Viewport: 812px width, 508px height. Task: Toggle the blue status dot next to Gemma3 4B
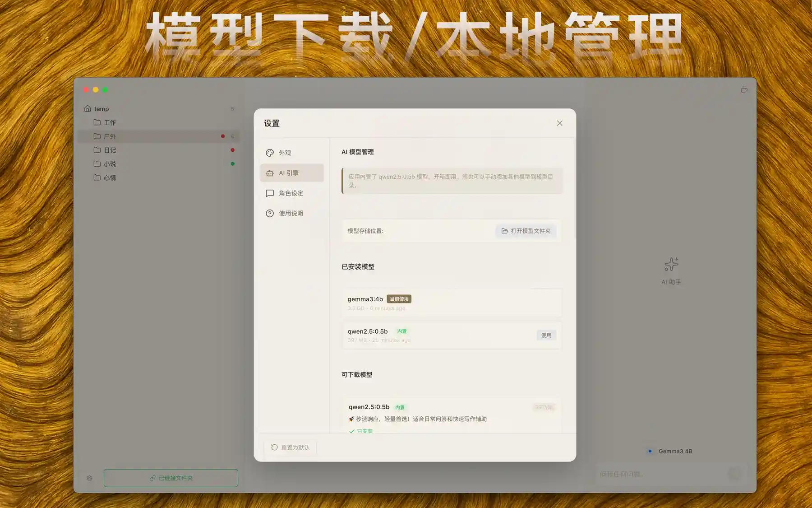[x=650, y=451]
